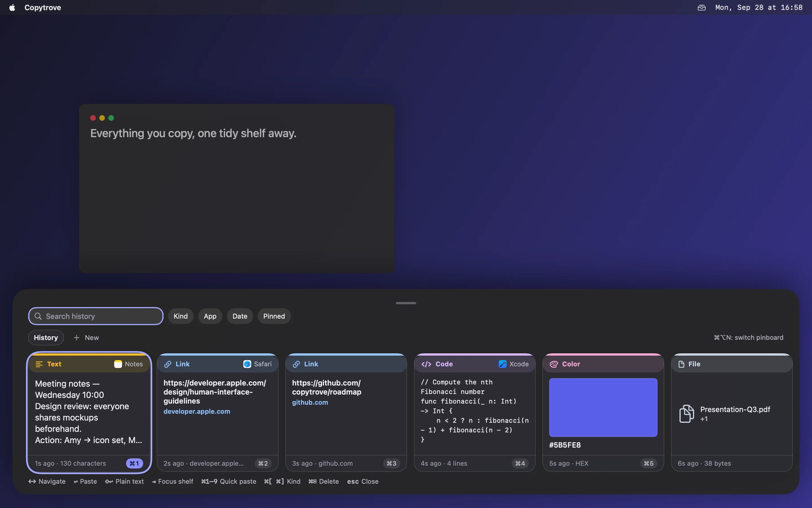This screenshot has height=508, width=812.
Task: Click the #5B5FE8 hex value text
Action: click(x=565, y=445)
